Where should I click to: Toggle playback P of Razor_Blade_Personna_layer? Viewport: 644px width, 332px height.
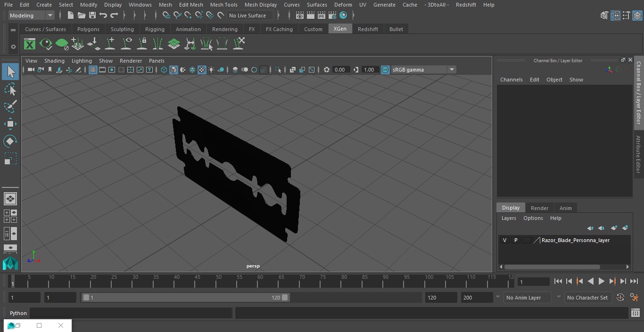(x=515, y=240)
